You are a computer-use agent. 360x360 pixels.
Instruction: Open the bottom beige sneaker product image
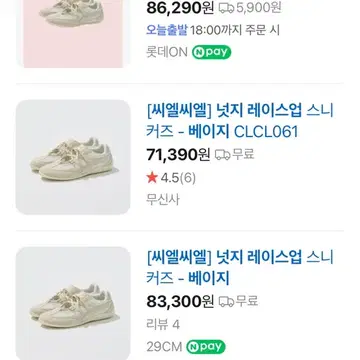point(73,303)
